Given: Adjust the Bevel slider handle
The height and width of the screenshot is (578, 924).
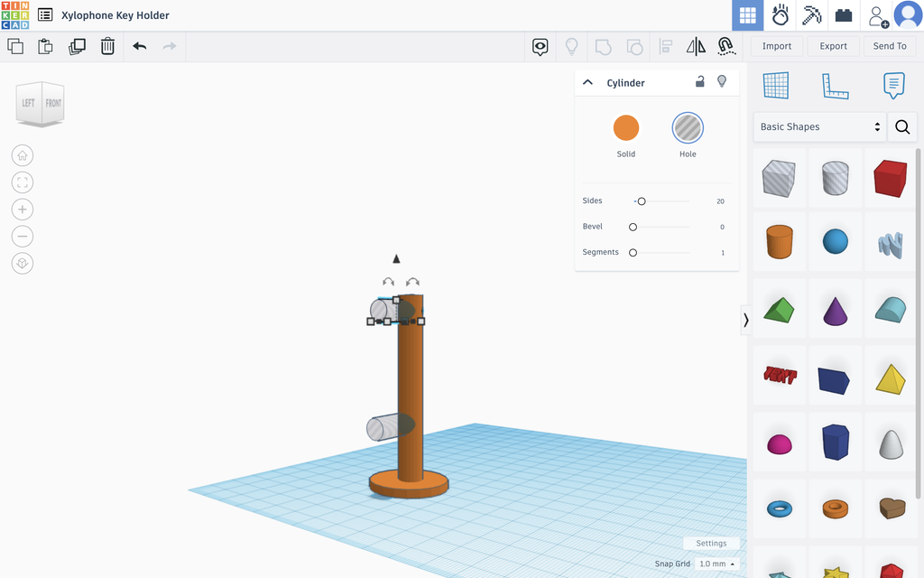Looking at the screenshot, I should pyautogui.click(x=633, y=227).
